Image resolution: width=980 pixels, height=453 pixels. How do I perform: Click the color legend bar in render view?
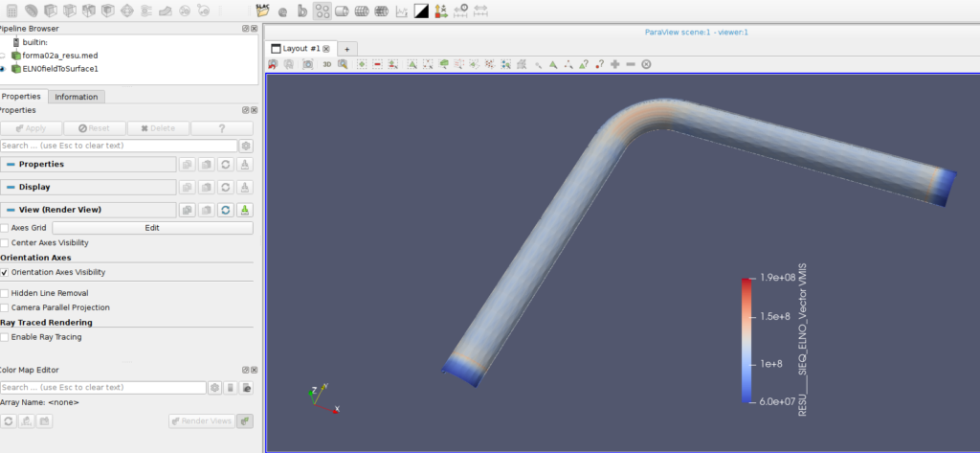746,340
